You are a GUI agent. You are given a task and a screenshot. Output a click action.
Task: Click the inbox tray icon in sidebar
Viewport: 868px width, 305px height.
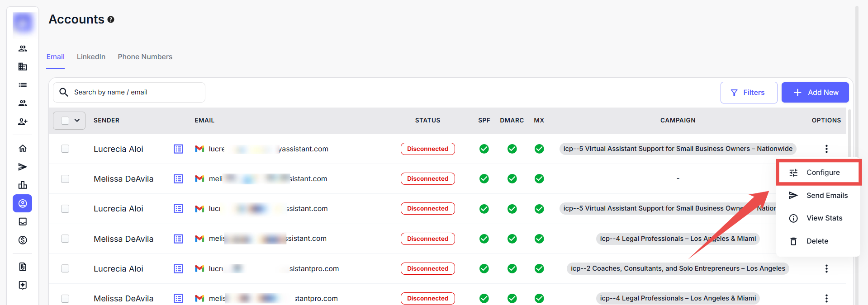[x=23, y=221]
